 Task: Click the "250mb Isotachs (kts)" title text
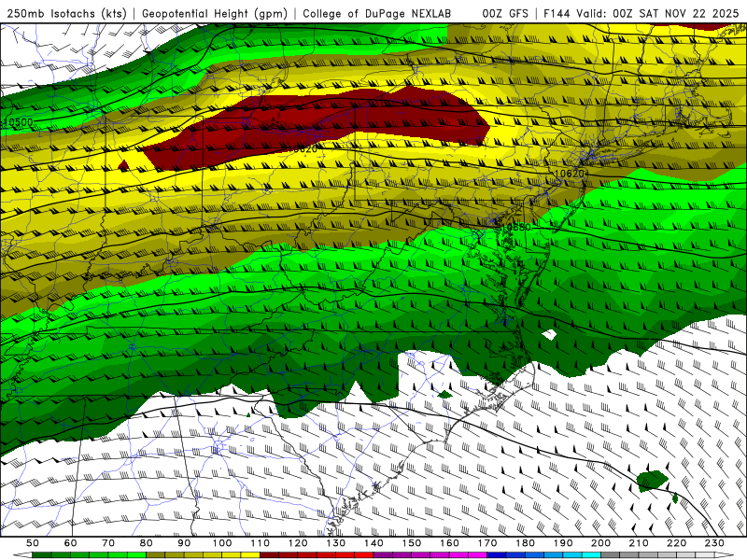pyautogui.click(x=67, y=13)
